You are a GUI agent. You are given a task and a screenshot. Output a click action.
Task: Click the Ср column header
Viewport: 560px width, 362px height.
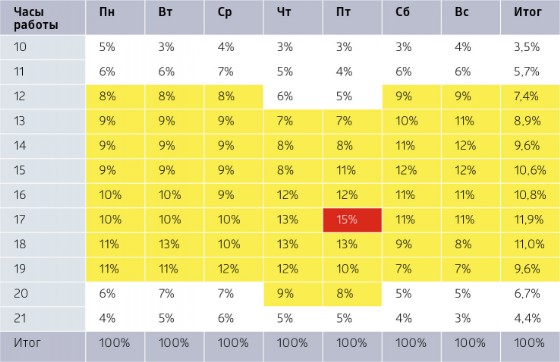[234, 17]
